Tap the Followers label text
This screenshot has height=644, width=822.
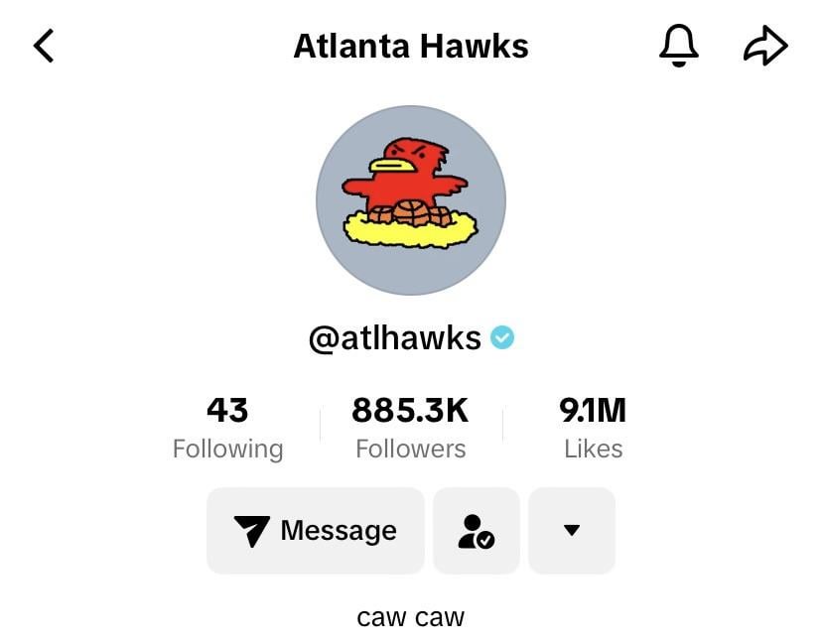(410, 450)
